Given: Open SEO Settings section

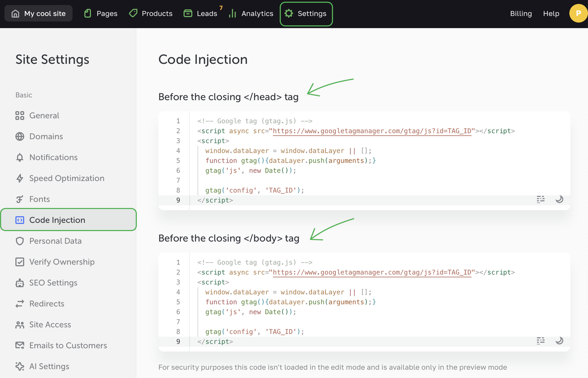Looking at the screenshot, I should click(x=53, y=283).
